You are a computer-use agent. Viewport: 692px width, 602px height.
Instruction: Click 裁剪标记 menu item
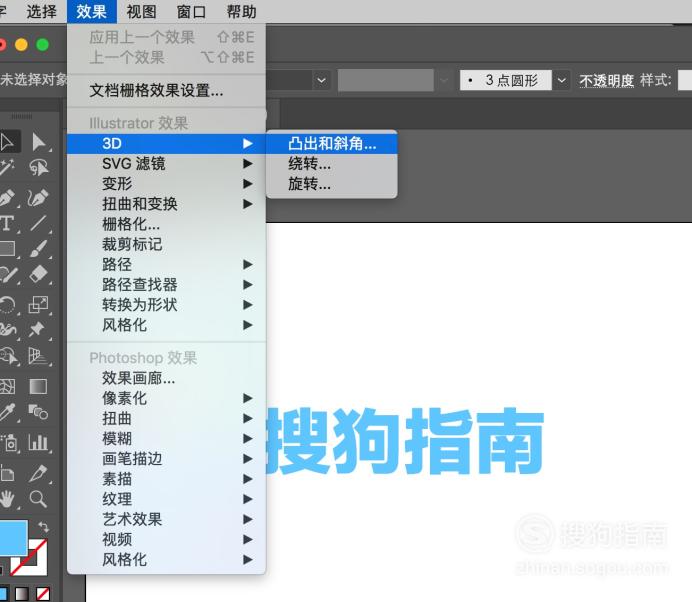click(x=166, y=244)
